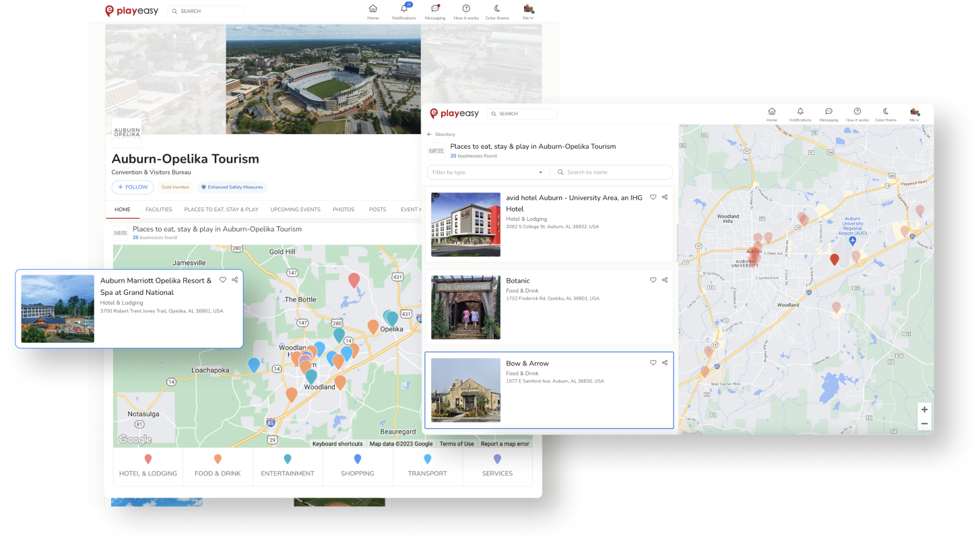Share the avid hotel Auburn listing
980x544 pixels.
pos(665,197)
